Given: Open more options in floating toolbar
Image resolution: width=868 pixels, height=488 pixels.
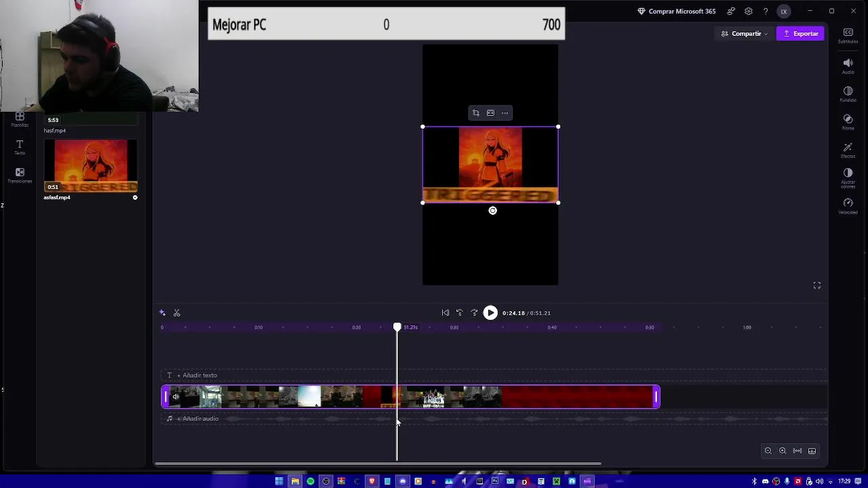Looking at the screenshot, I should point(505,113).
